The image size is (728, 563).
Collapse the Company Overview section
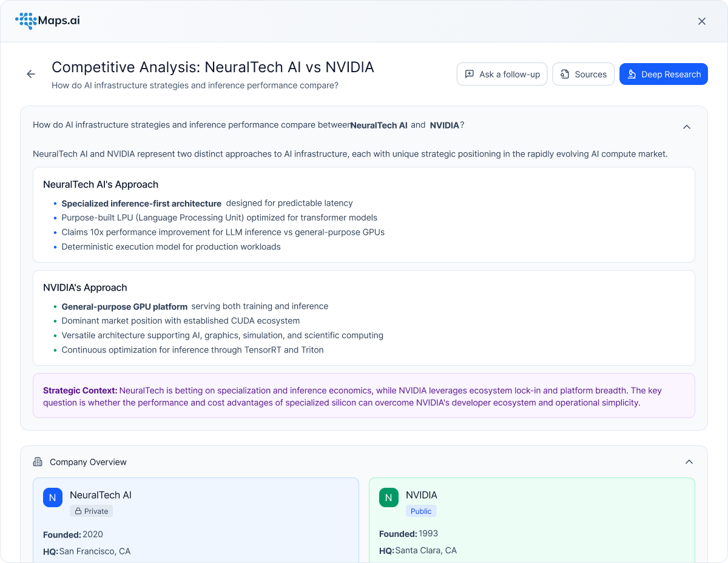pos(689,462)
